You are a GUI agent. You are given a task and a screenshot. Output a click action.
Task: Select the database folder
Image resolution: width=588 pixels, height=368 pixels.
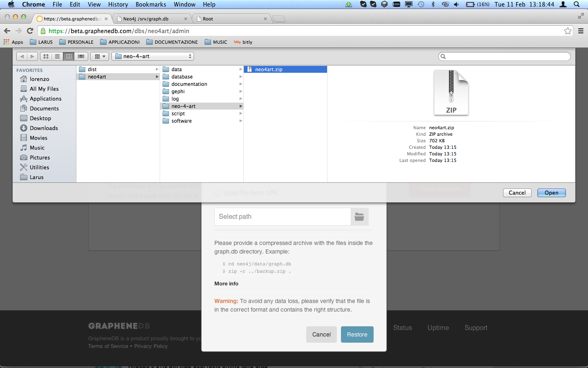click(202, 77)
